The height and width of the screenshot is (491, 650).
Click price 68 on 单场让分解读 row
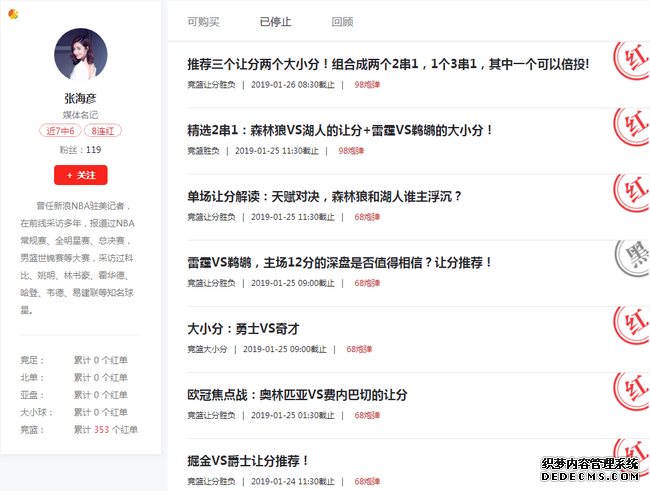point(367,217)
